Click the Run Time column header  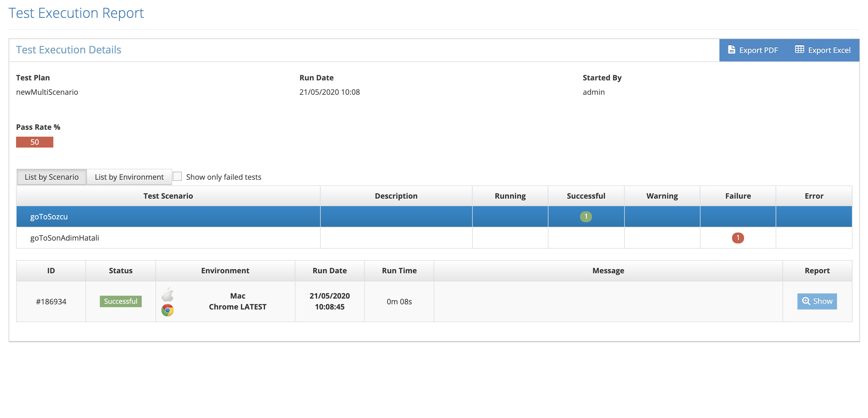(x=399, y=270)
